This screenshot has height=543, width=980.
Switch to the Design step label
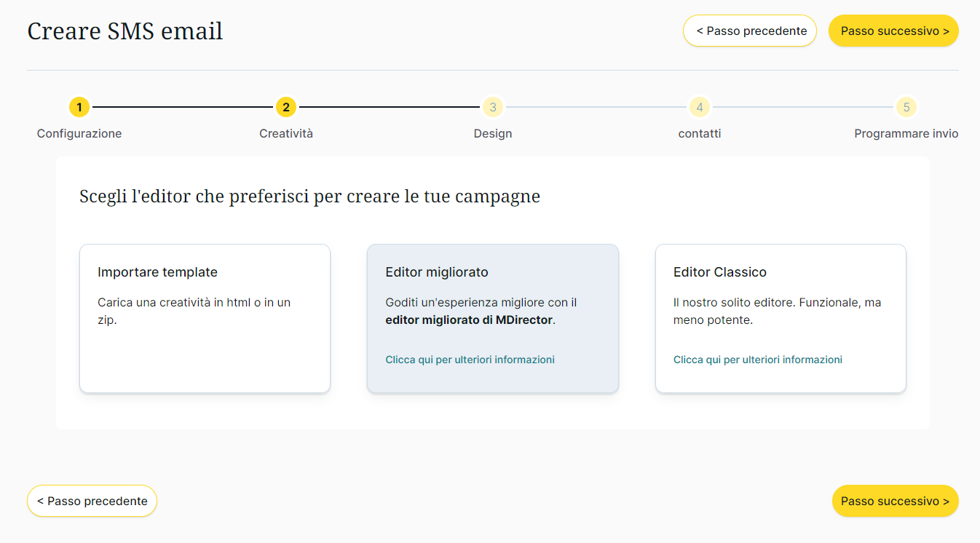pos(493,134)
